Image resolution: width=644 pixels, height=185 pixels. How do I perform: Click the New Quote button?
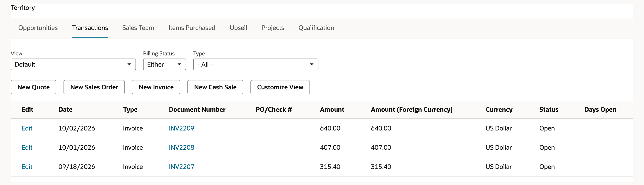coord(34,87)
